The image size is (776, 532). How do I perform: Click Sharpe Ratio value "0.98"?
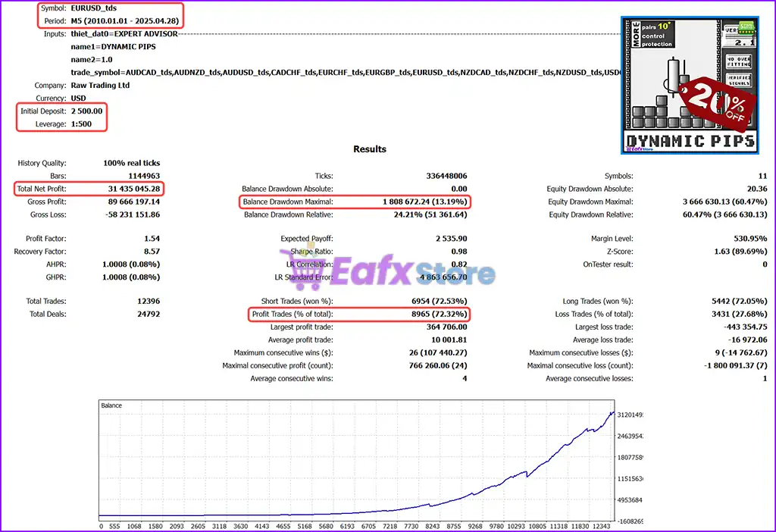coord(458,251)
